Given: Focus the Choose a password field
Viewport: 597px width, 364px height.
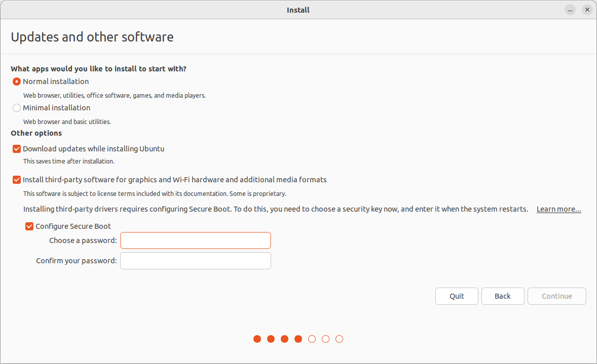Looking at the screenshot, I should pos(195,240).
